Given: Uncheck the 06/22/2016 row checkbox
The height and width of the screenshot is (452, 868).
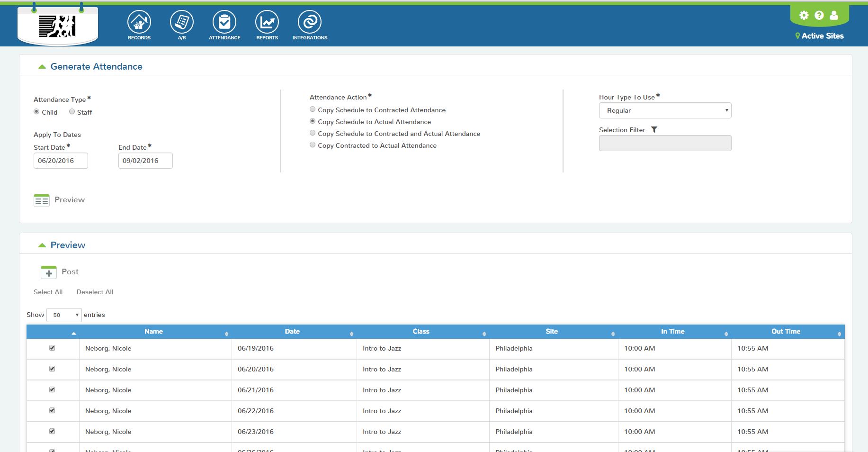Looking at the screenshot, I should coord(52,410).
